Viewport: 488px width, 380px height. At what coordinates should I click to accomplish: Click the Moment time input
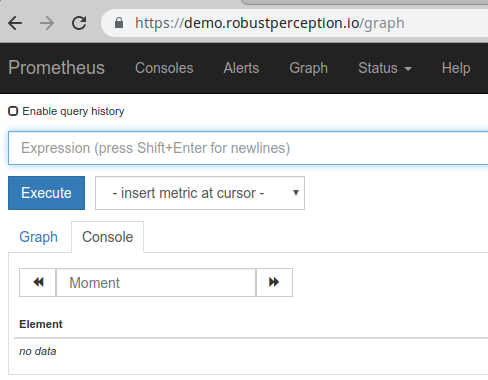156,282
